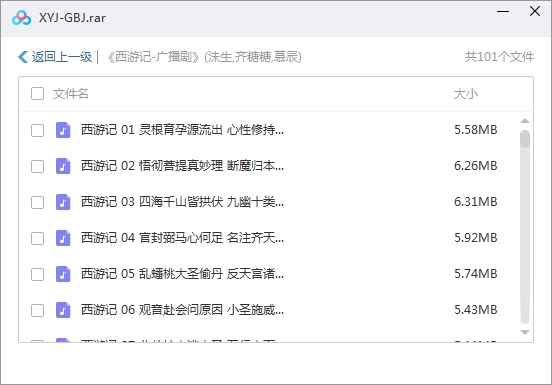The width and height of the screenshot is (552, 385).
Task: Check the box for 西游记 04 官封弼马心何足
Action: [x=37, y=238]
